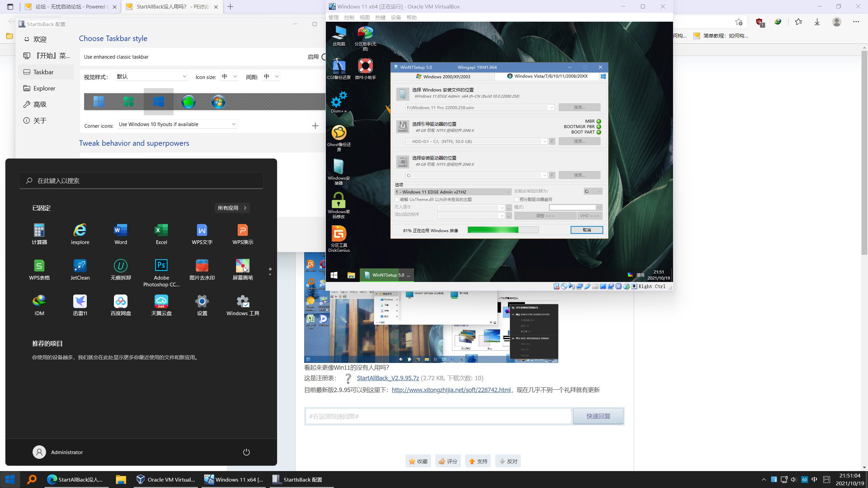The image size is (868, 488).
Task: Open the CGI备份还原 desktop icon in the VM
Action: 339,69
